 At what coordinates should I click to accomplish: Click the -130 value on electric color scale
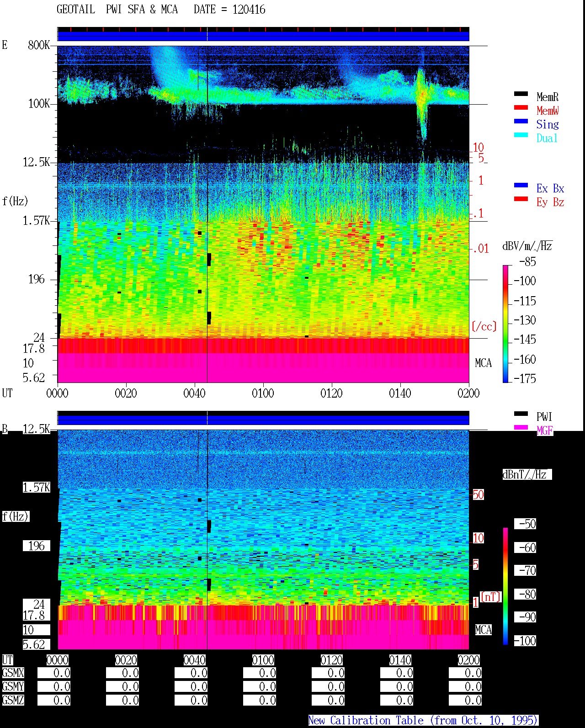click(525, 320)
